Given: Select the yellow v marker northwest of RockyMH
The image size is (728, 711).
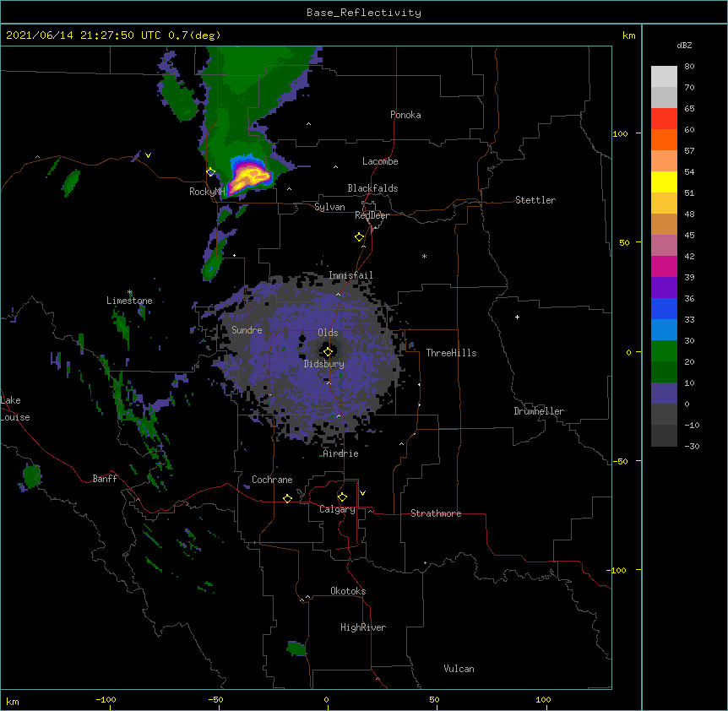Looking at the screenshot, I should [x=148, y=155].
